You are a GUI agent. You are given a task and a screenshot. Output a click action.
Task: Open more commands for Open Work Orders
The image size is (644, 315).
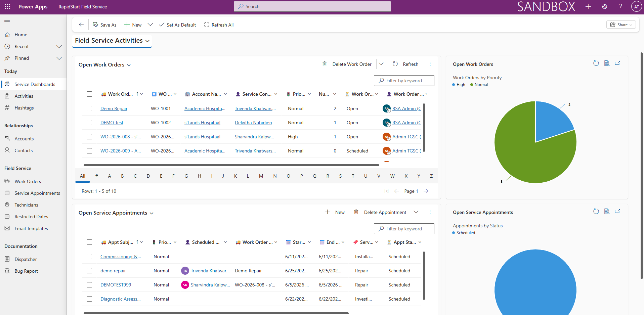(430, 64)
